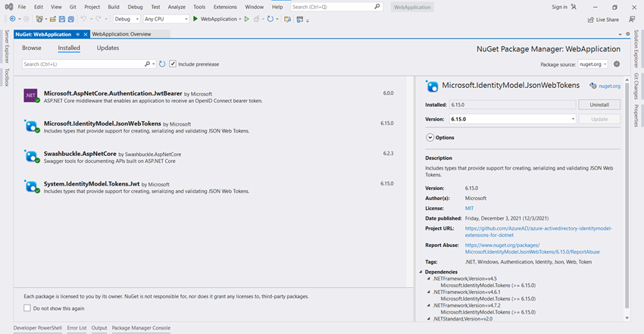The image size is (644, 334).
Task: Start debugging with the WebApplication green play icon
Action: pos(195,19)
